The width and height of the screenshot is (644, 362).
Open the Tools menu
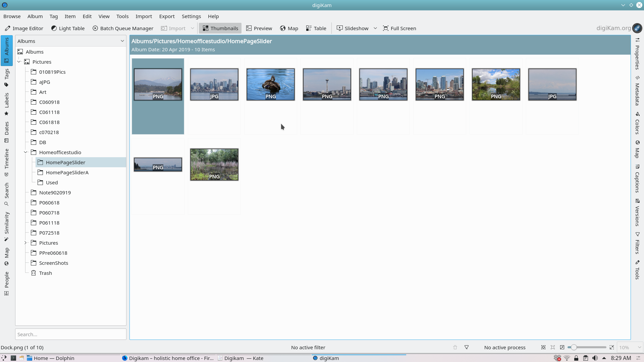(122, 16)
